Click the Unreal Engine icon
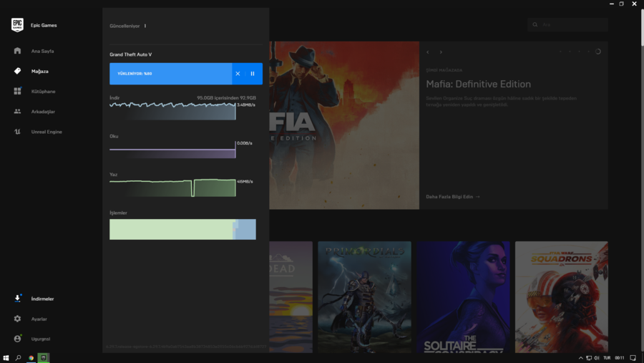The width and height of the screenshot is (644, 363). click(17, 132)
